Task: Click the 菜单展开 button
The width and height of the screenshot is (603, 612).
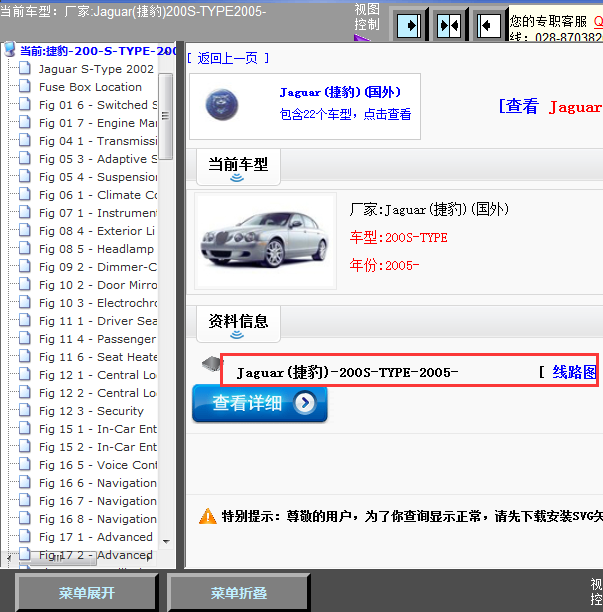Action: [87, 592]
